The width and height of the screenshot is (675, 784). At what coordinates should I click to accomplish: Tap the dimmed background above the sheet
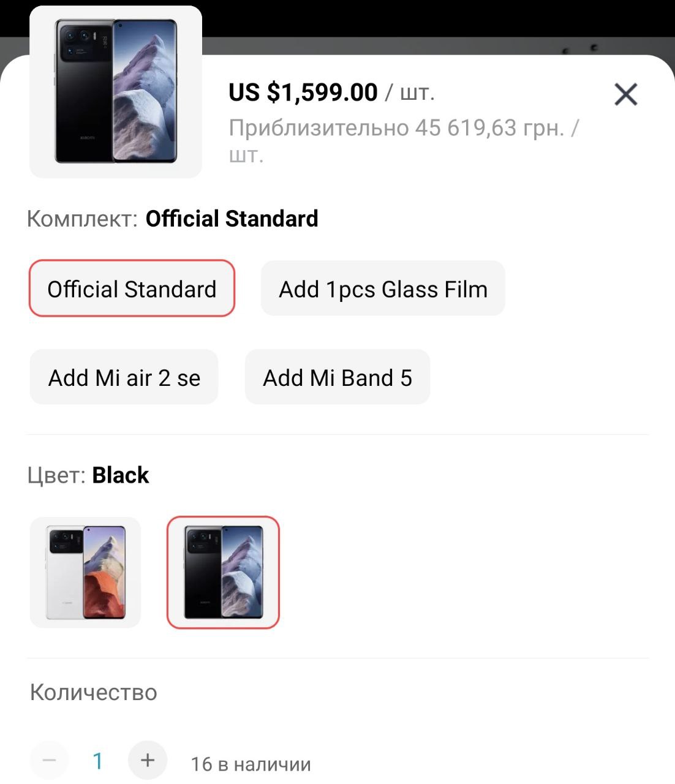point(429,28)
